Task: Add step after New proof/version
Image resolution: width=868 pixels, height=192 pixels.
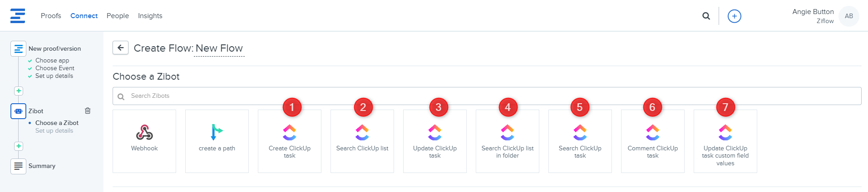Action: (x=19, y=91)
